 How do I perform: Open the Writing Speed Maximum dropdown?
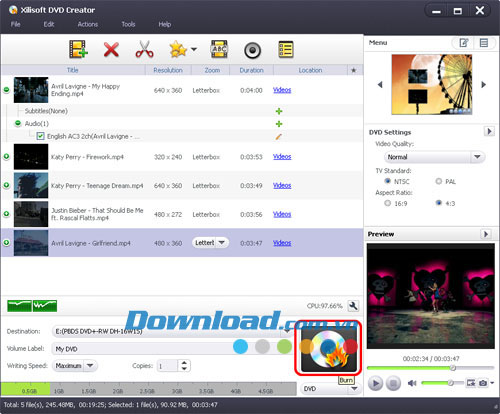tap(75, 366)
